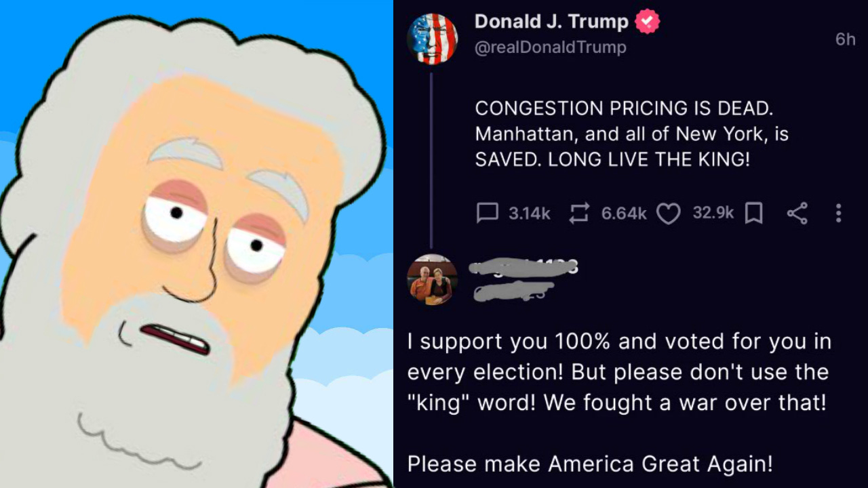Click the redacted replier username
The width and height of the screenshot is (868, 488).
pyautogui.click(x=523, y=267)
